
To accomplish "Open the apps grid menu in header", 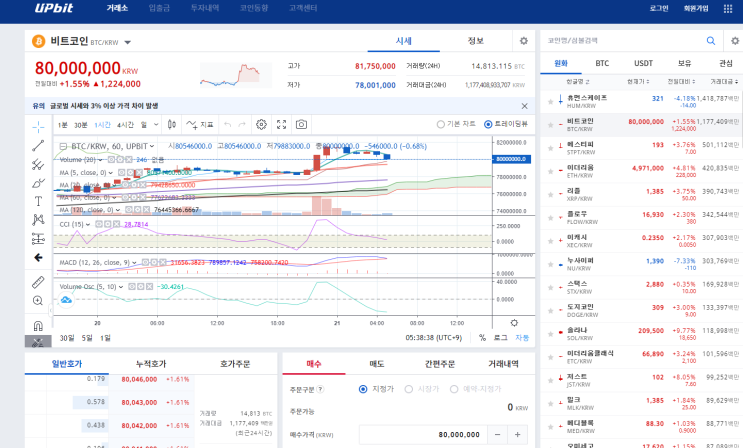I will [728, 9].
